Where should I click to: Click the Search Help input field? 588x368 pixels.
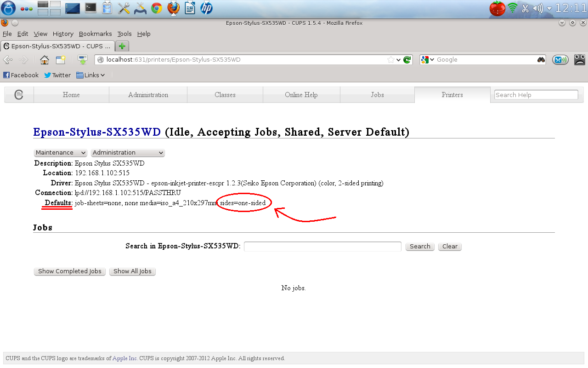pyautogui.click(x=536, y=95)
